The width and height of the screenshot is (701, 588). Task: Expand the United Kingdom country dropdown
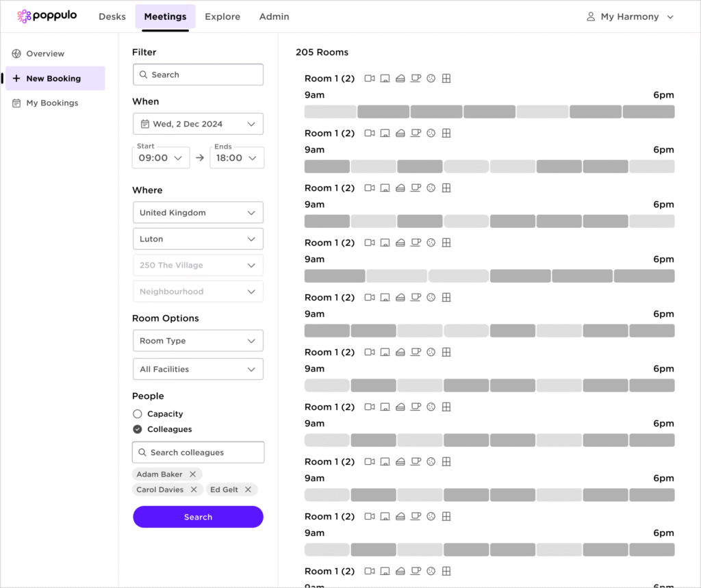coord(198,213)
